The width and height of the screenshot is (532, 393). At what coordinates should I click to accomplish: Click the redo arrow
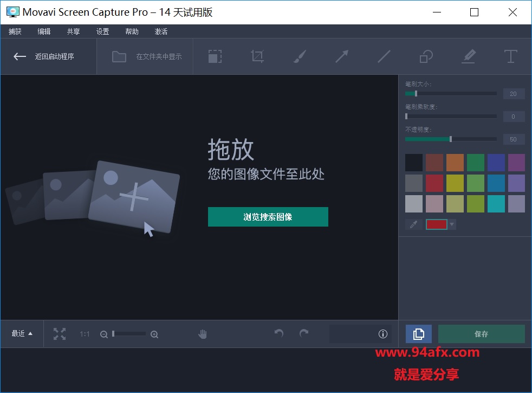(x=304, y=333)
